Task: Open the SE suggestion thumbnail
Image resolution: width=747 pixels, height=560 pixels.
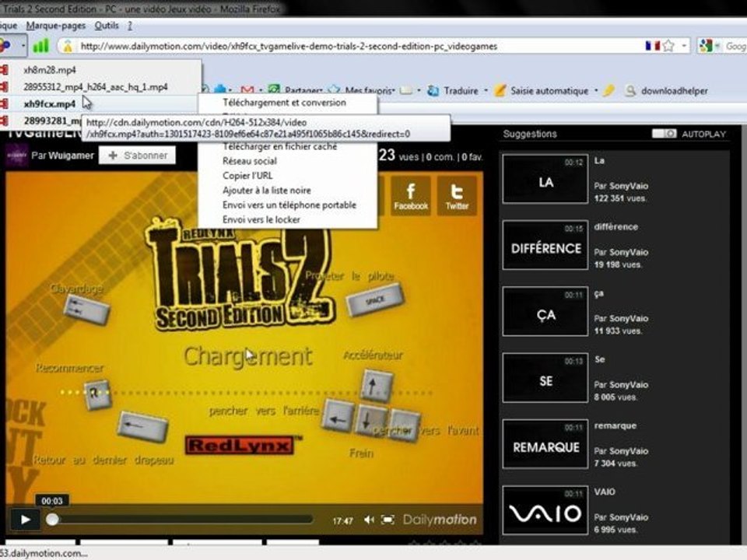Action: [545, 378]
